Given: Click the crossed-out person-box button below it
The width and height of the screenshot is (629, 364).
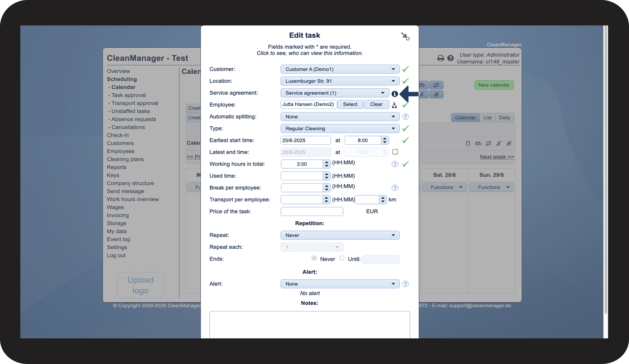Looking at the screenshot, I should [436, 94].
